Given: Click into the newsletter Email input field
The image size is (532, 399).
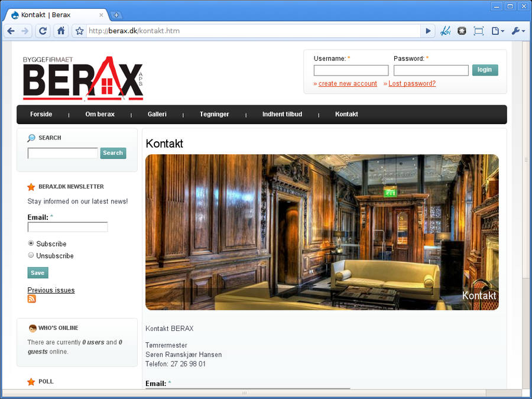Looking at the screenshot, I should (67, 227).
